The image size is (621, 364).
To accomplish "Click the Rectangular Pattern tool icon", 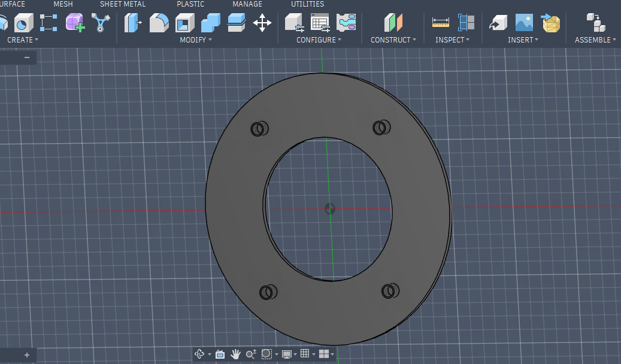I will (x=49, y=23).
